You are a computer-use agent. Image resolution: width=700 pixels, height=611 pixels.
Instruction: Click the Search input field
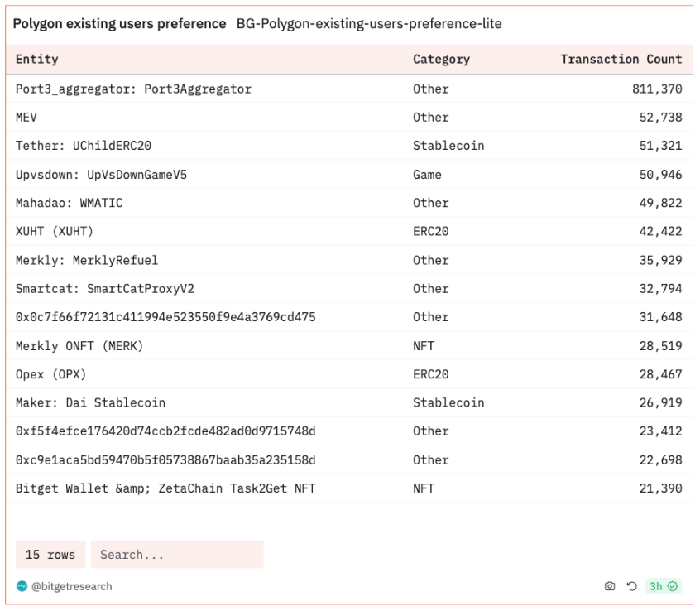click(177, 555)
